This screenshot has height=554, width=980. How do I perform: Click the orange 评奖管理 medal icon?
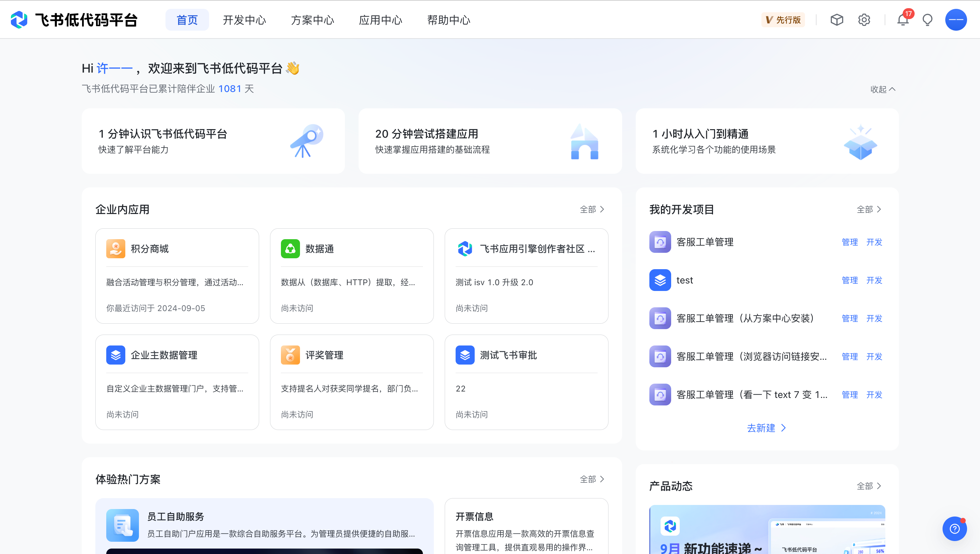coord(290,355)
